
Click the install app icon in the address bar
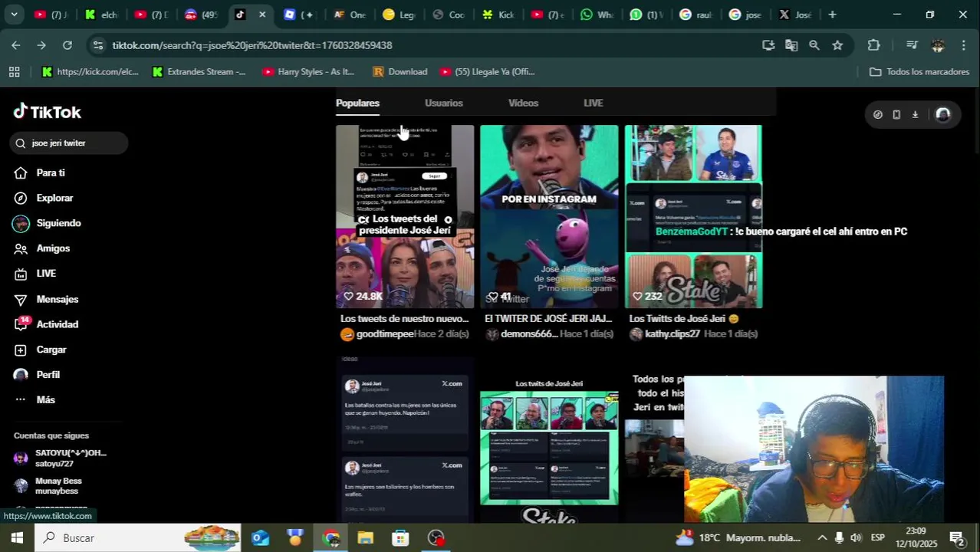pos(768,45)
